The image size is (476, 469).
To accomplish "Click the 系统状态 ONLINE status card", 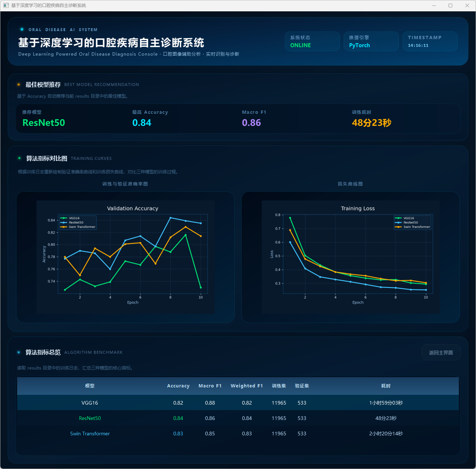I will [312, 41].
